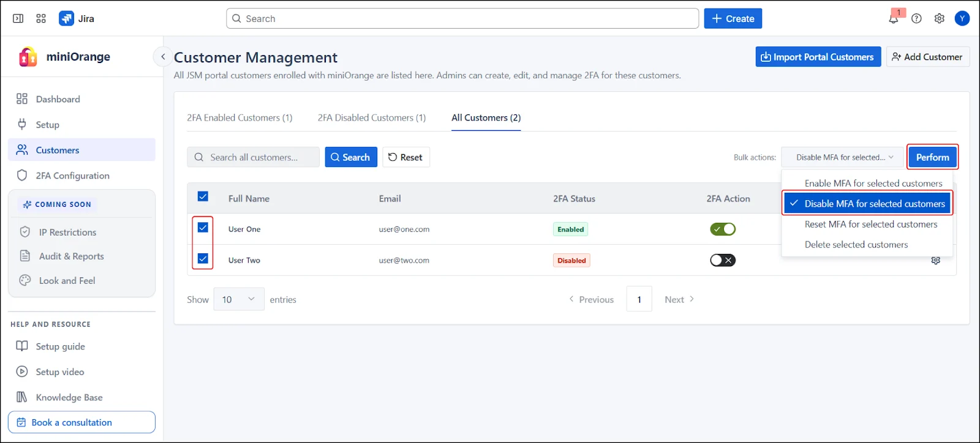This screenshot has height=443, width=980.
Task: Uncheck the select-all header checkbox
Action: (x=203, y=196)
